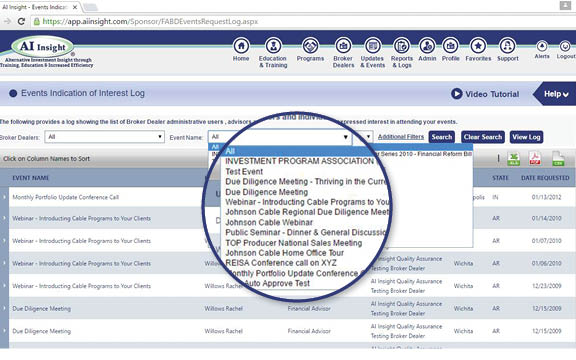This screenshot has width=576, height=360.
Task: Click the View Log button
Action: tap(526, 137)
